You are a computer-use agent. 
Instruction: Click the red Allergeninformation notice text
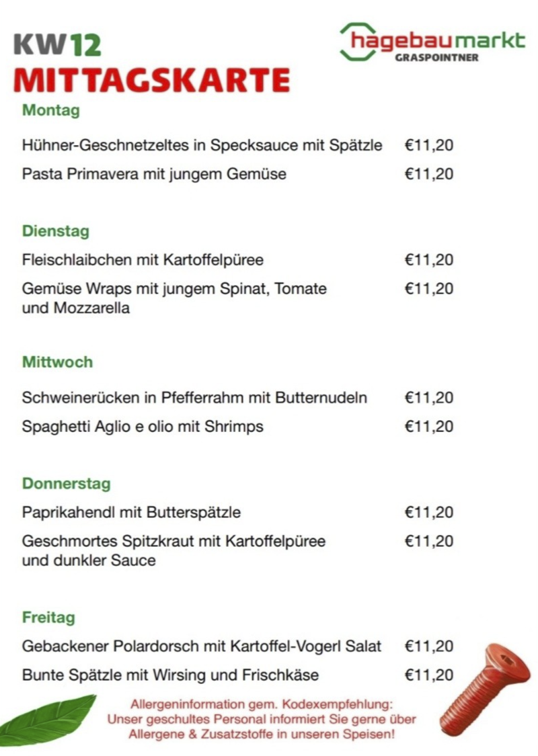[262, 720]
